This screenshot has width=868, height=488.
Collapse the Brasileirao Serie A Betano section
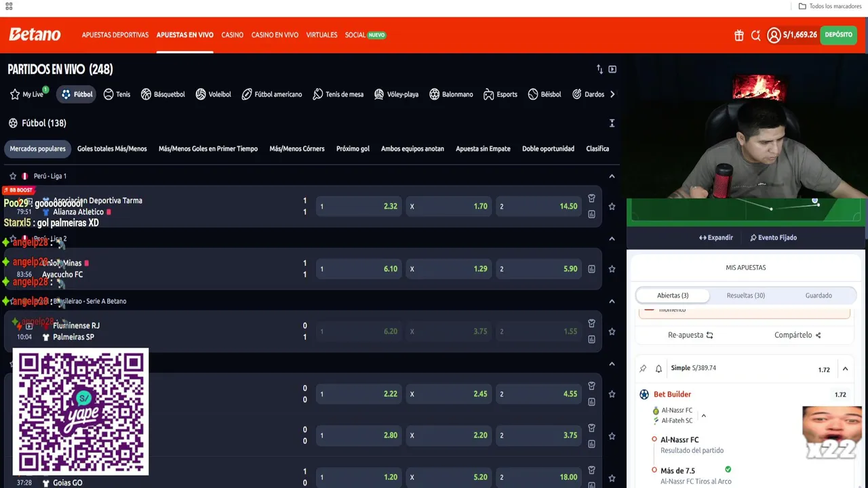pyautogui.click(x=612, y=301)
